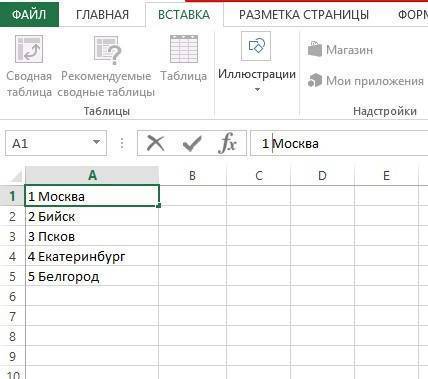
Task: Select row 2 header
Action: (x=12, y=217)
